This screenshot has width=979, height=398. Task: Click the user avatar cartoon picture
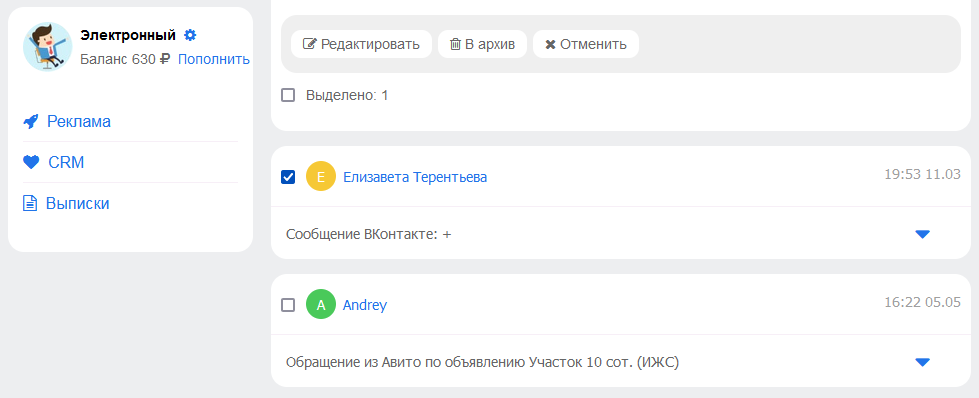[x=47, y=47]
